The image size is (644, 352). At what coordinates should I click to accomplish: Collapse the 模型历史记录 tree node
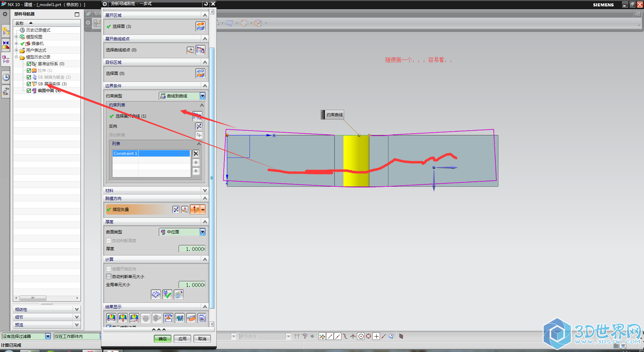[16, 57]
